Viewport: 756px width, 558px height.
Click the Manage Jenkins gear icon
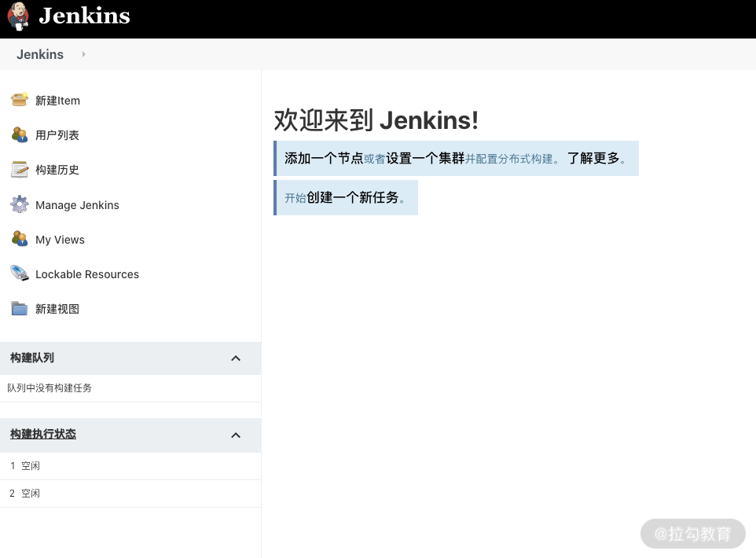point(20,204)
